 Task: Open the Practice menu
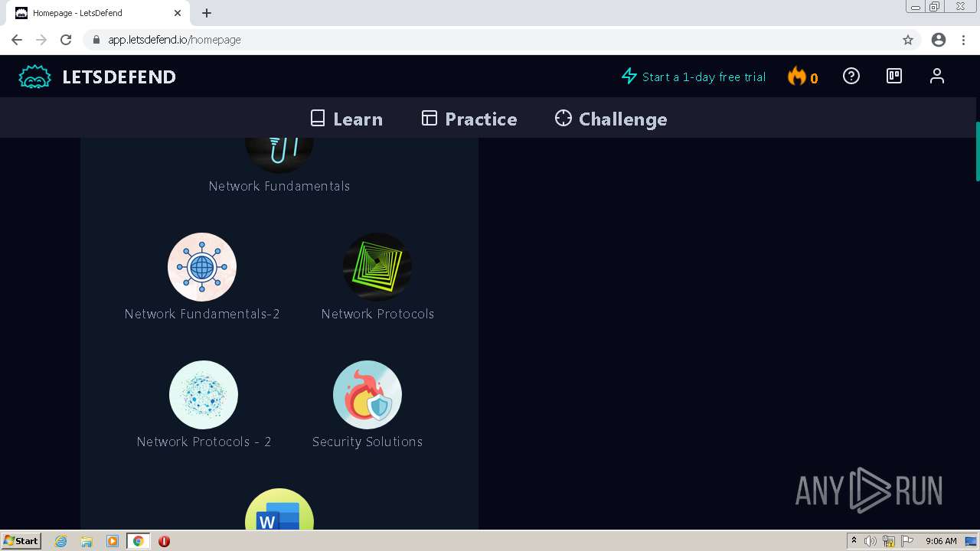469,119
